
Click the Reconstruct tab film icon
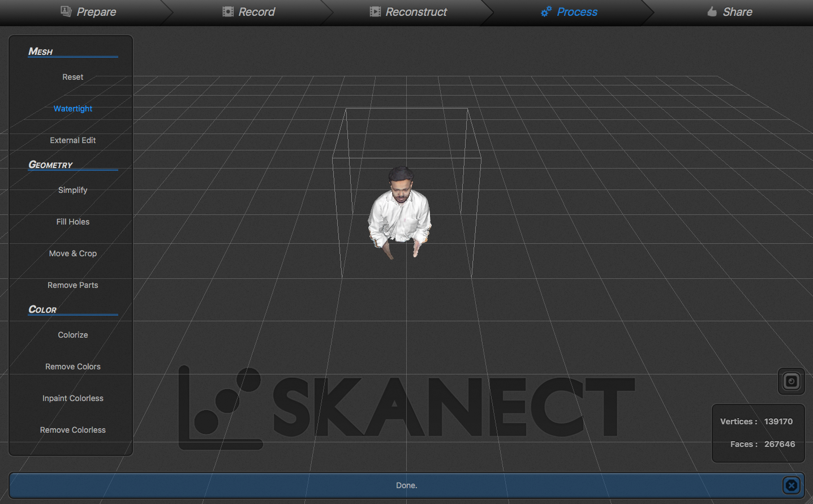[x=375, y=12]
